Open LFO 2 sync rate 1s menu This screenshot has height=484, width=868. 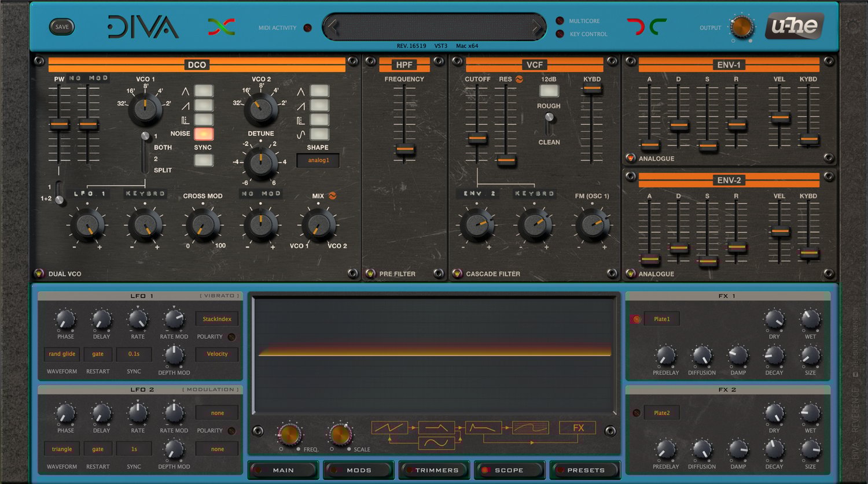pyautogui.click(x=134, y=449)
